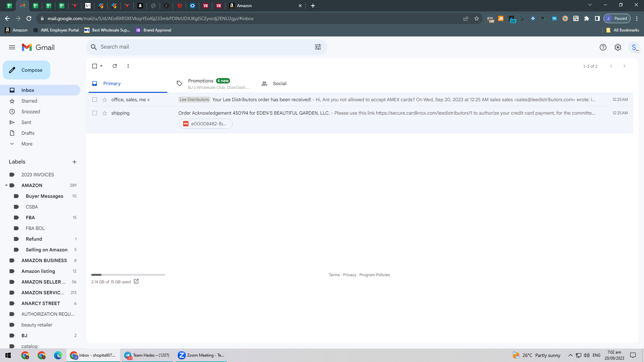Open the Privacy link
This screenshot has height=362, width=644.
click(x=350, y=275)
